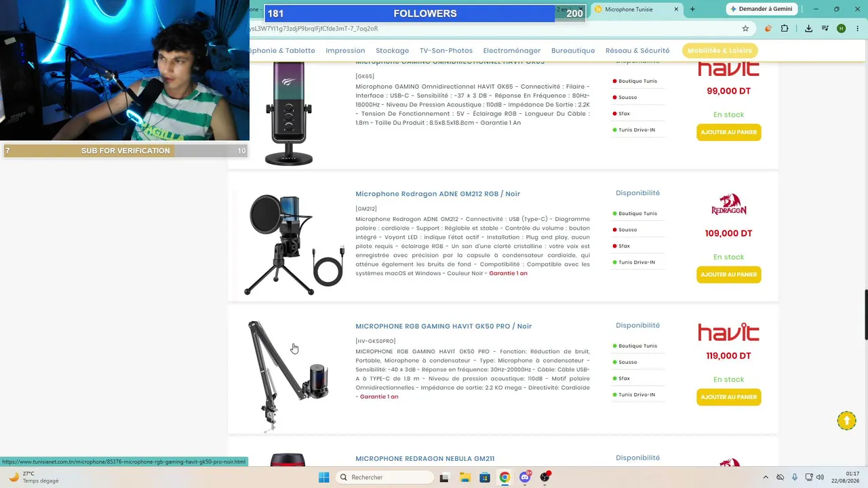Click the taskbar Rechercher search box

[384, 477]
